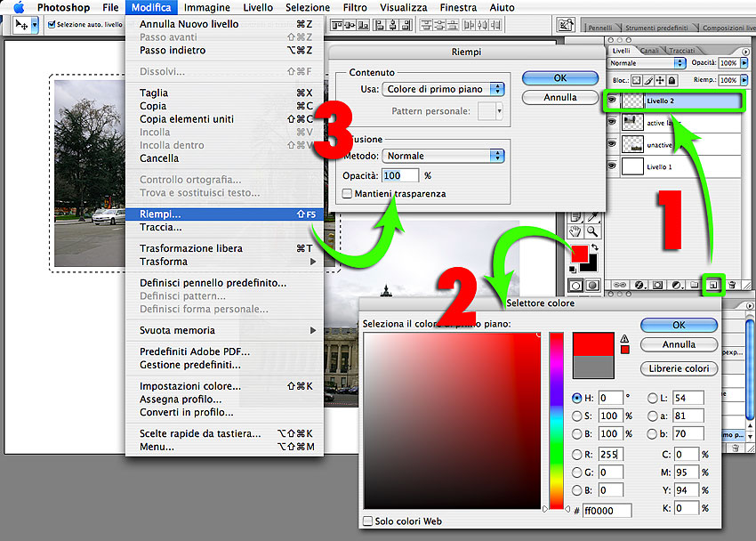
Task: Lock transparent pixels in Livelli panel
Action: coord(637,80)
